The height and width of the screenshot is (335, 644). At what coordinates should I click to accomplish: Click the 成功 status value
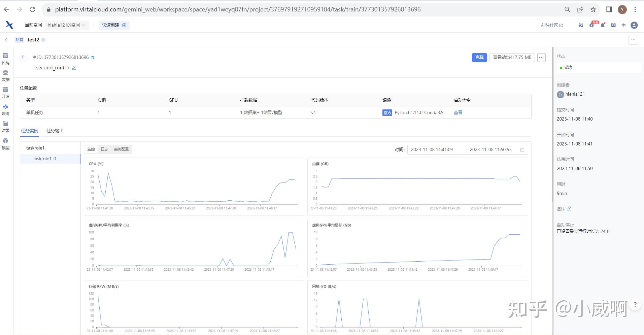point(568,67)
